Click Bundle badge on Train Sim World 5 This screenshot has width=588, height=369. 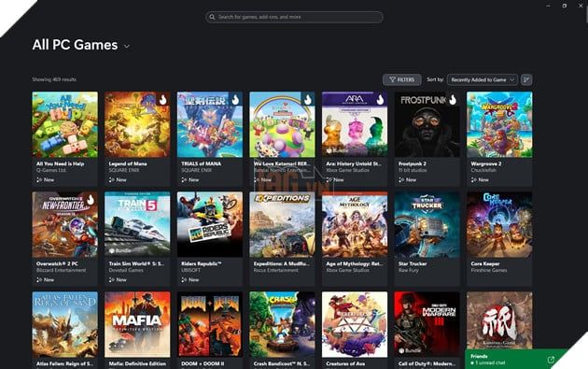pyautogui.click(x=120, y=250)
